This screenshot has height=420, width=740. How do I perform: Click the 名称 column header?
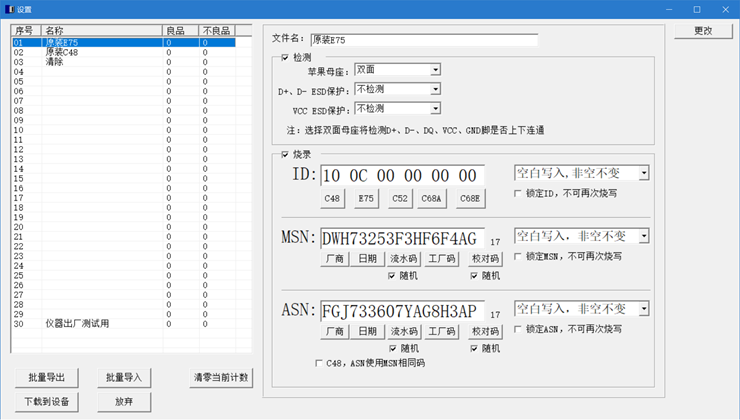click(x=100, y=31)
